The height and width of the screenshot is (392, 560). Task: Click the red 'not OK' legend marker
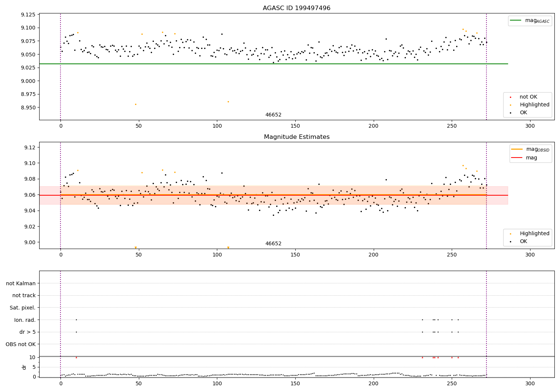tap(511, 97)
